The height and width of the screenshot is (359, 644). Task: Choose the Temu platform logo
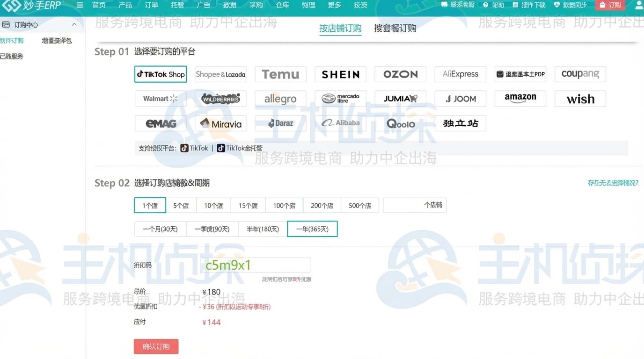(x=280, y=74)
